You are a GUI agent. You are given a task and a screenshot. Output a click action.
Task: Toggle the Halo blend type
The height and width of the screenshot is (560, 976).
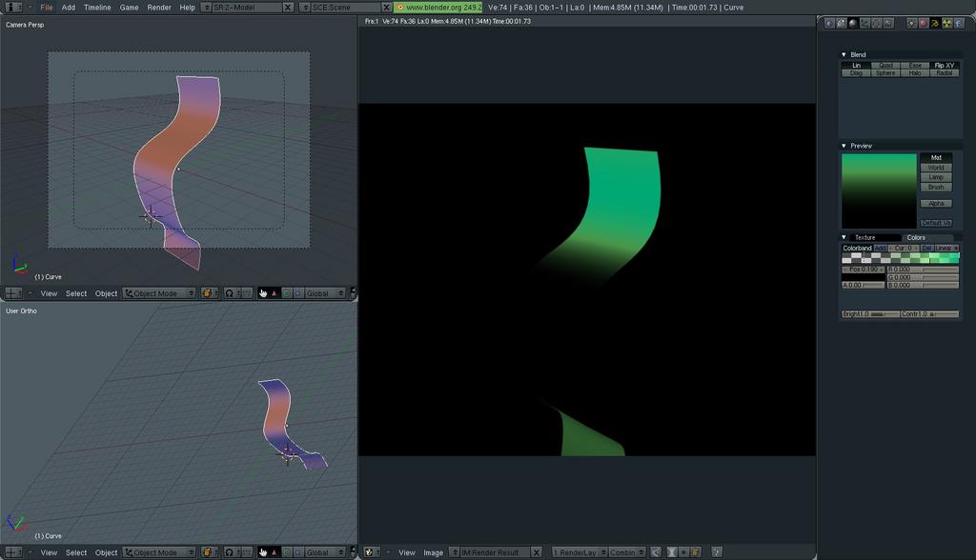click(x=915, y=72)
